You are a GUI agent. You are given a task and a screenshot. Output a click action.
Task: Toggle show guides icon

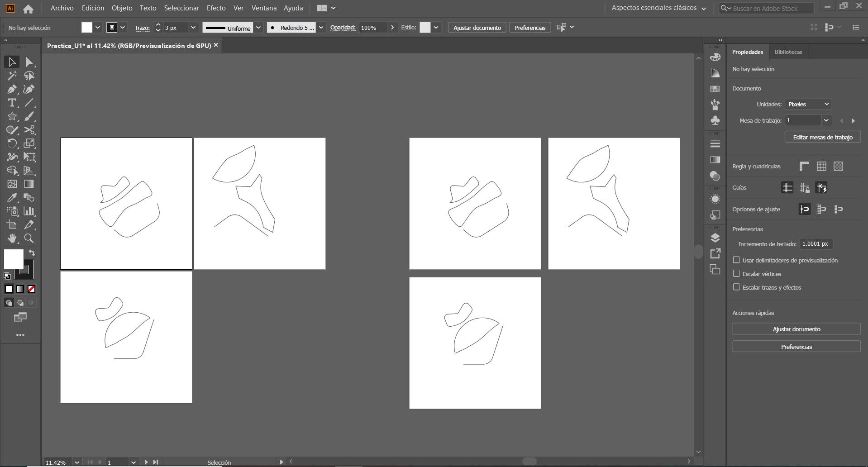787,187
